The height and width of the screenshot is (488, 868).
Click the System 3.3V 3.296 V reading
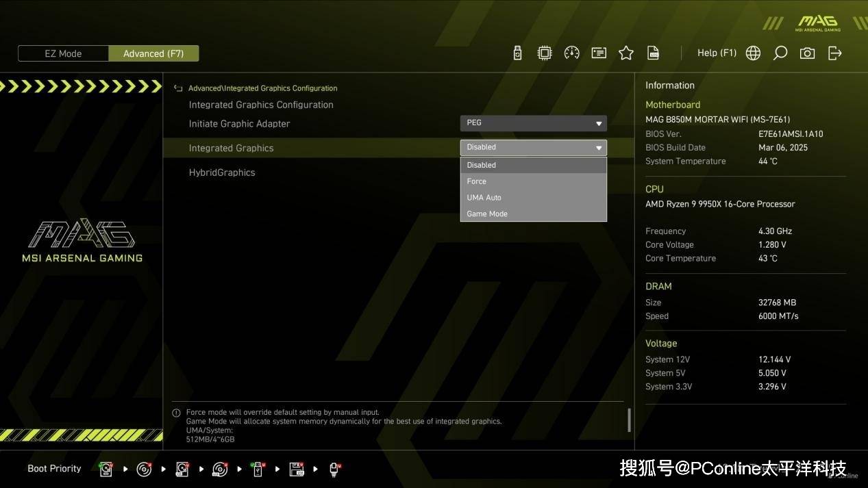pyautogui.click(x=772, y=387)
